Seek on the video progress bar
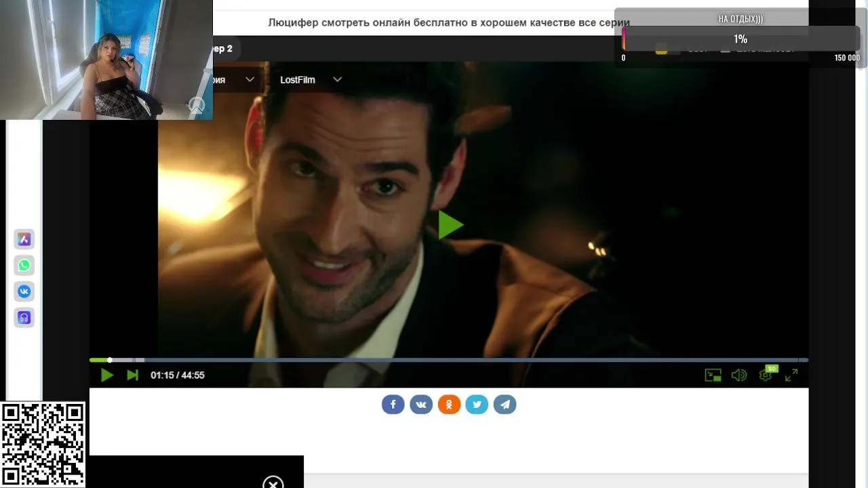Image resolution: width=868 pixels, height=488 pixels. pos(449,360)
